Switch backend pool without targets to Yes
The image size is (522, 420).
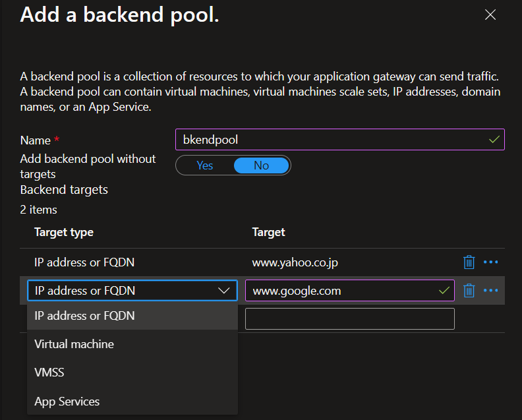point(205,165)
